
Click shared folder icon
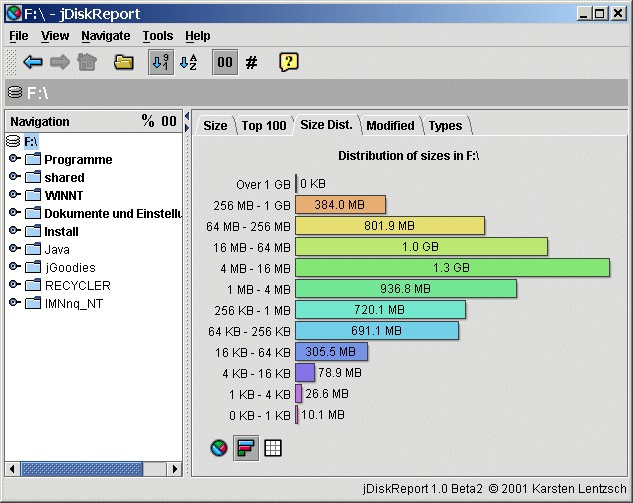(33, 177)
